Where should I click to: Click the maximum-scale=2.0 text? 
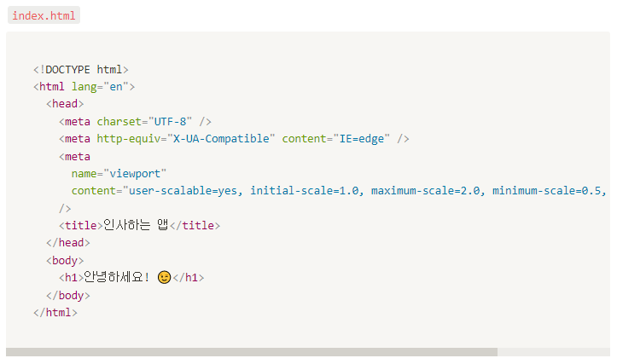coord(425,191)
